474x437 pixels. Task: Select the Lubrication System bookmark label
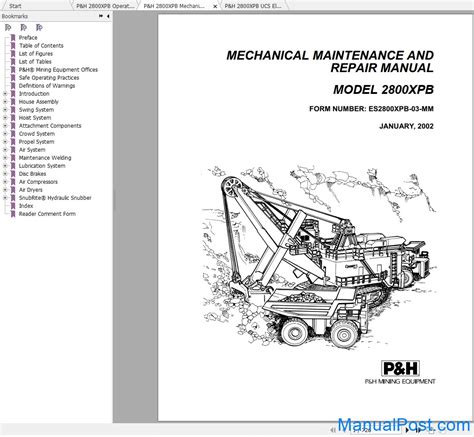pyautogui.click(x=42, y=166)
